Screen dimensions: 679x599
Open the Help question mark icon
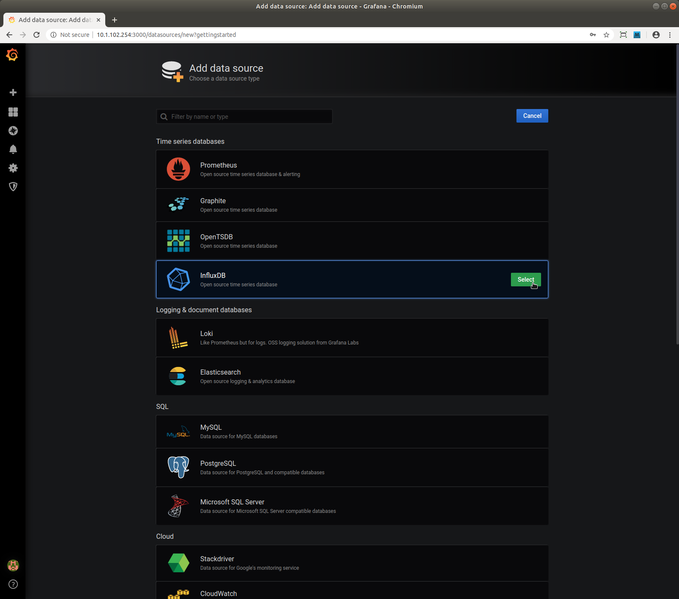coord(13,584)
